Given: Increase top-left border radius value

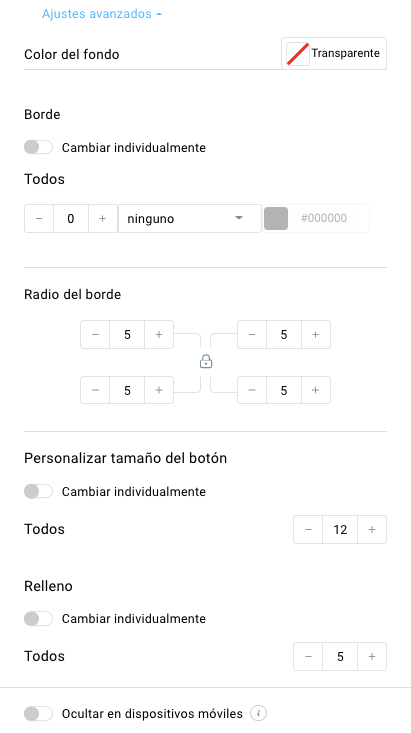Looking at the screenshot, I should [159, 335].
